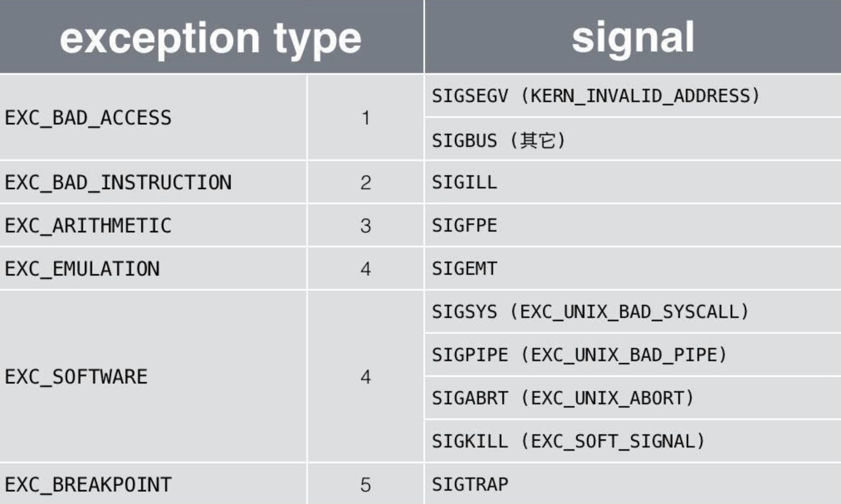Click the "signal" column header
Viewport: 841px width, 504px height.
point(633,37)
